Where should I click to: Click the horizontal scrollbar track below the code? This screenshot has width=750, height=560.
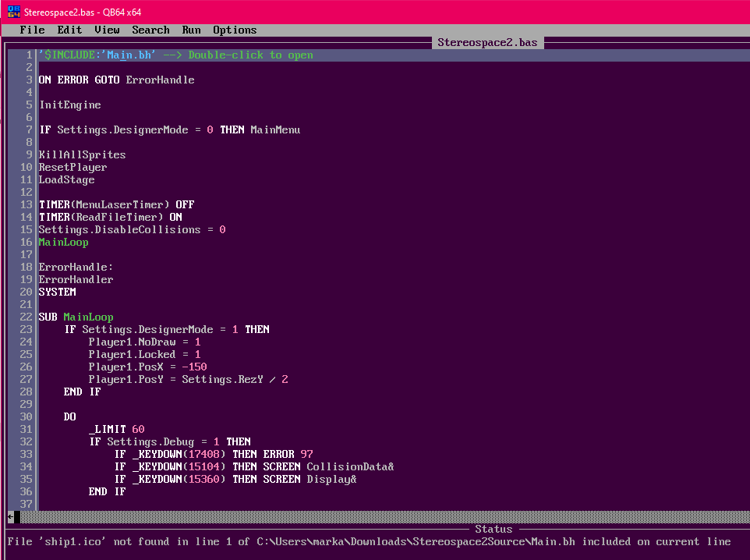click(x=374, y=516)
